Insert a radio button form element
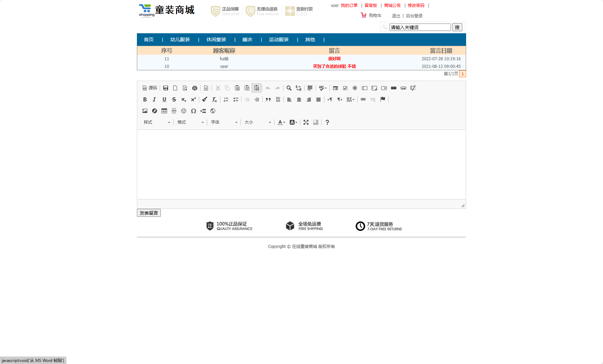603x364 pixels. pos(355,88)
